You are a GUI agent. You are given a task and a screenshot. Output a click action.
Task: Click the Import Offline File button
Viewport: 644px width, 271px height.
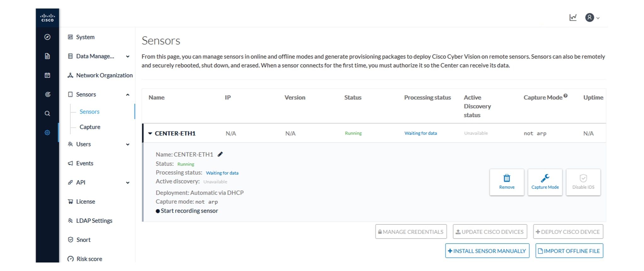click(x=569, y=251)
